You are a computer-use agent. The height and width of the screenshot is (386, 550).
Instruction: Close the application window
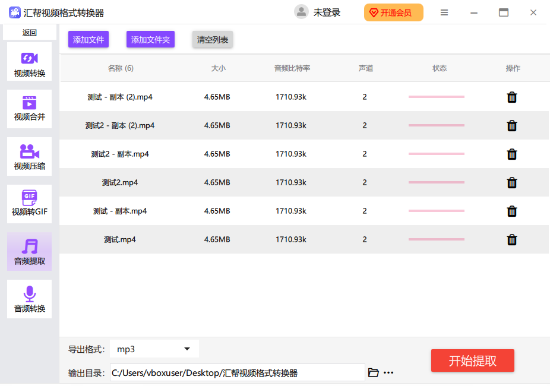(x=533, y=13)
